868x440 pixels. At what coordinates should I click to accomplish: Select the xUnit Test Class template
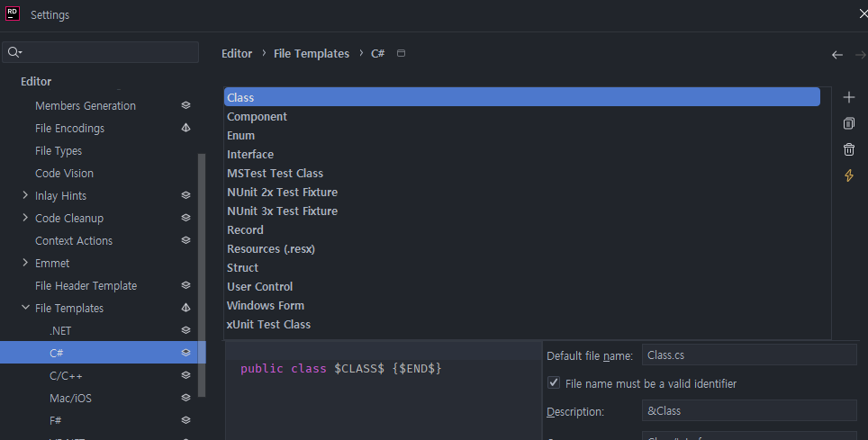click(x=522, y=324)
